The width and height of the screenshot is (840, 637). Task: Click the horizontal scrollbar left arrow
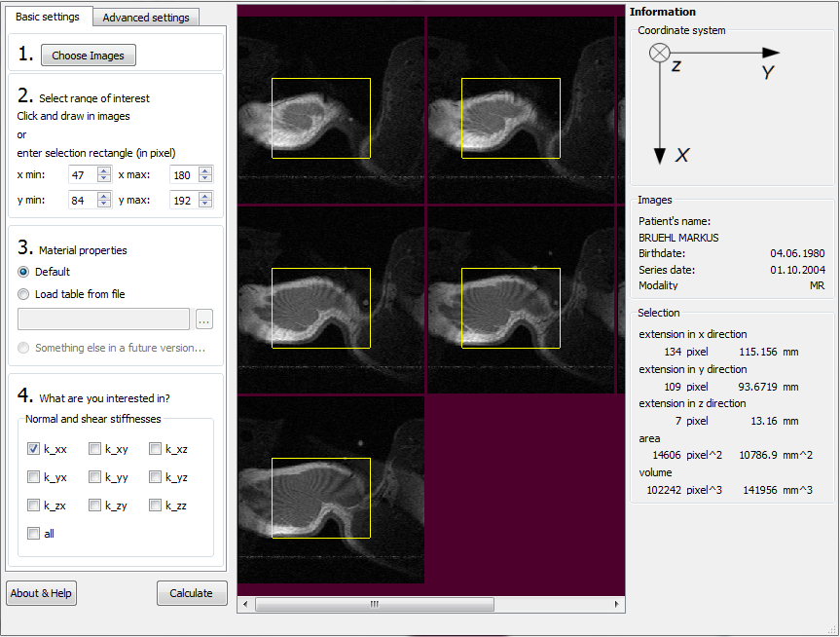click(245, 605)
